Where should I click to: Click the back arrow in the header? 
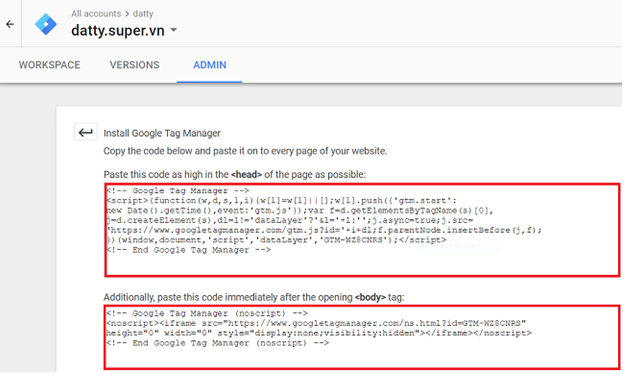(x=10, y=24)
